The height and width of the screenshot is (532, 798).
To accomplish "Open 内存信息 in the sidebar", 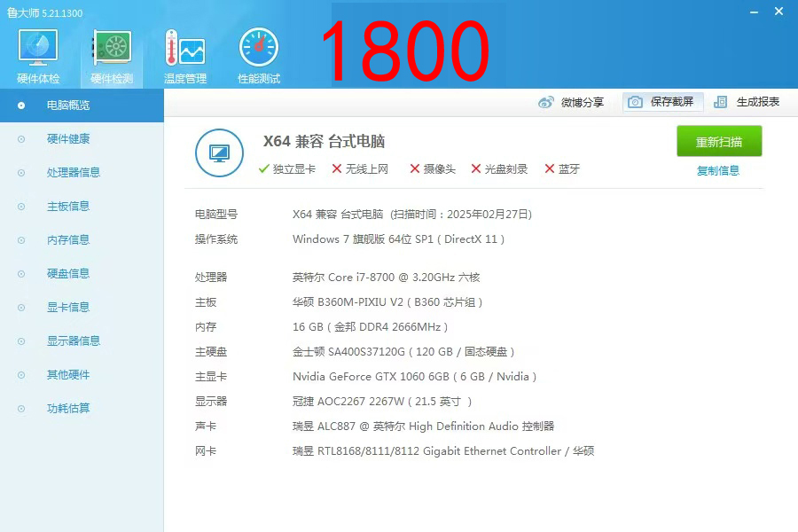I will click(x=68, y=239).
